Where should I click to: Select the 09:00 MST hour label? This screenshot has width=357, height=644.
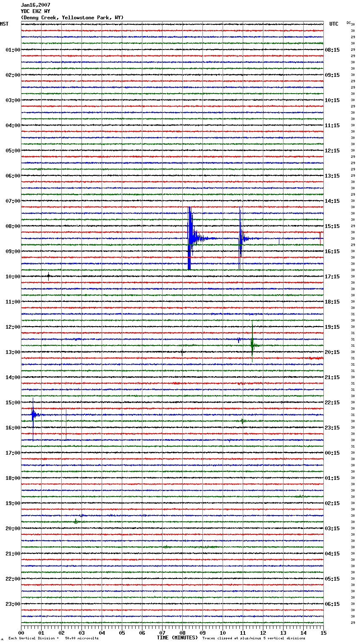(13, 251)
